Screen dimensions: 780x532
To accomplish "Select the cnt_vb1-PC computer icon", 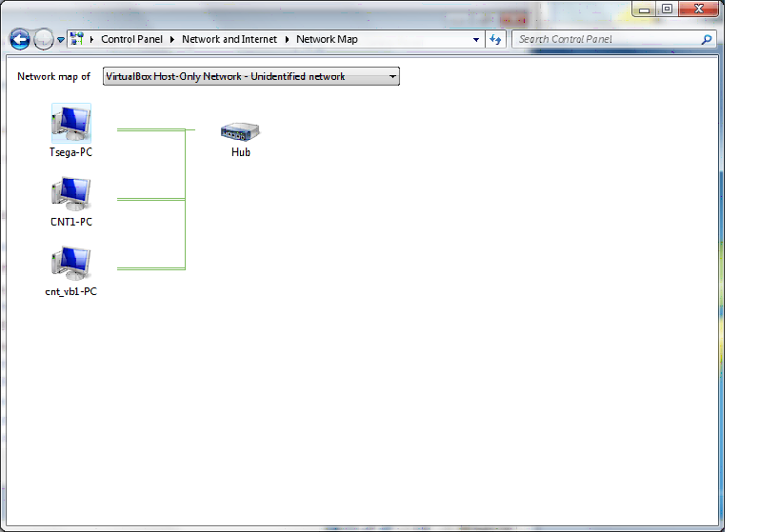I will (71, 263).
